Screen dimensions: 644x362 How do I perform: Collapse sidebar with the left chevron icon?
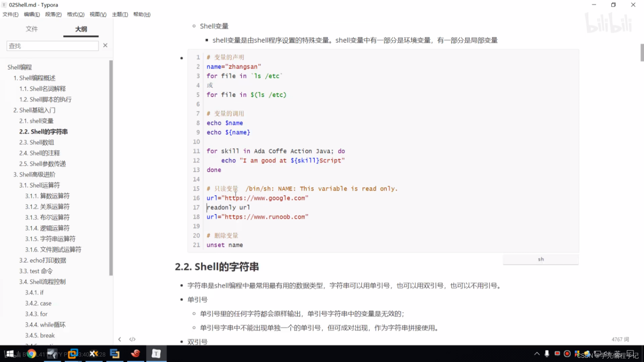(x=119, y=339)
